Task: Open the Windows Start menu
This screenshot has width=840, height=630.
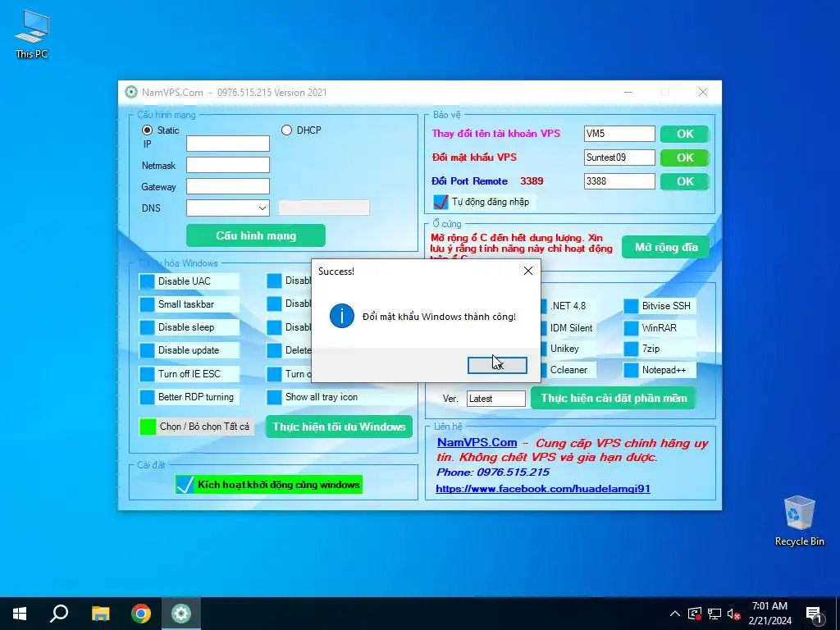Action: pos(20,614)
